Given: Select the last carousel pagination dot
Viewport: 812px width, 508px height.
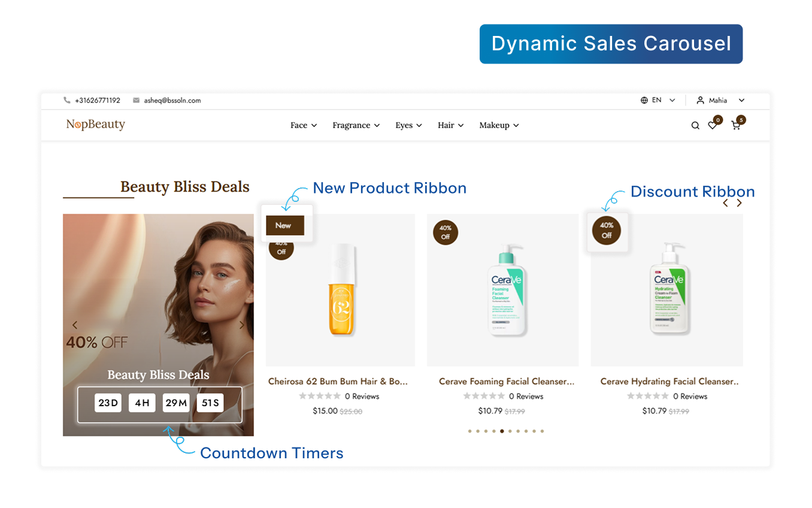Looking at the screenshot, I should tap(542, 431).
